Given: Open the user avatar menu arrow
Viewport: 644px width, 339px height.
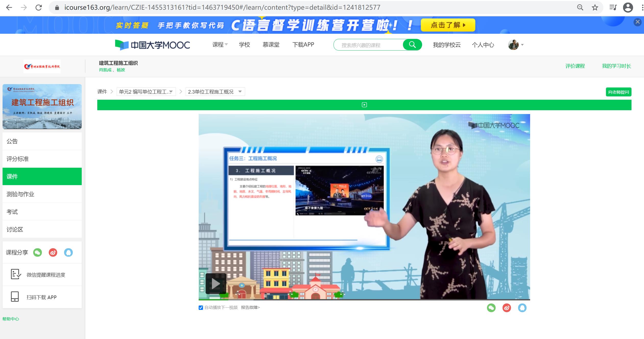Looking at the screenshot, I should pyautogui.click(x=522, y=45).
